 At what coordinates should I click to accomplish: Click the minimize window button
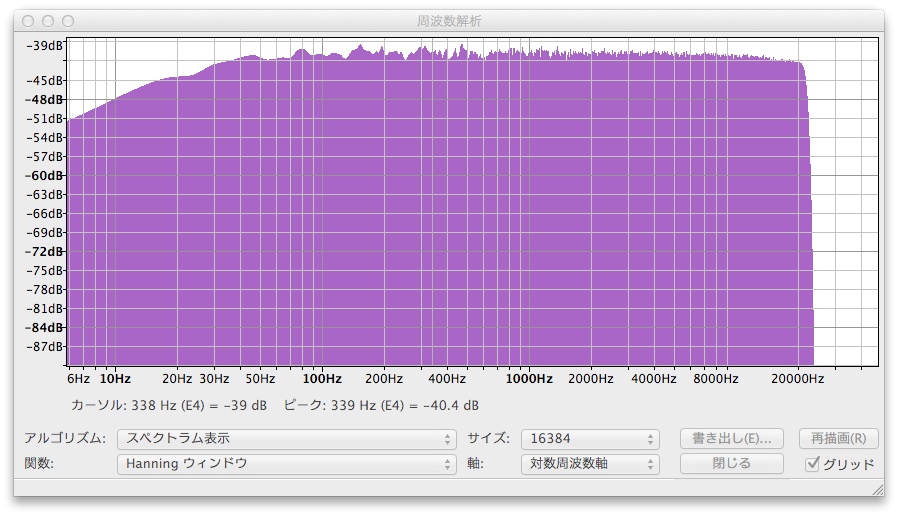48,21
